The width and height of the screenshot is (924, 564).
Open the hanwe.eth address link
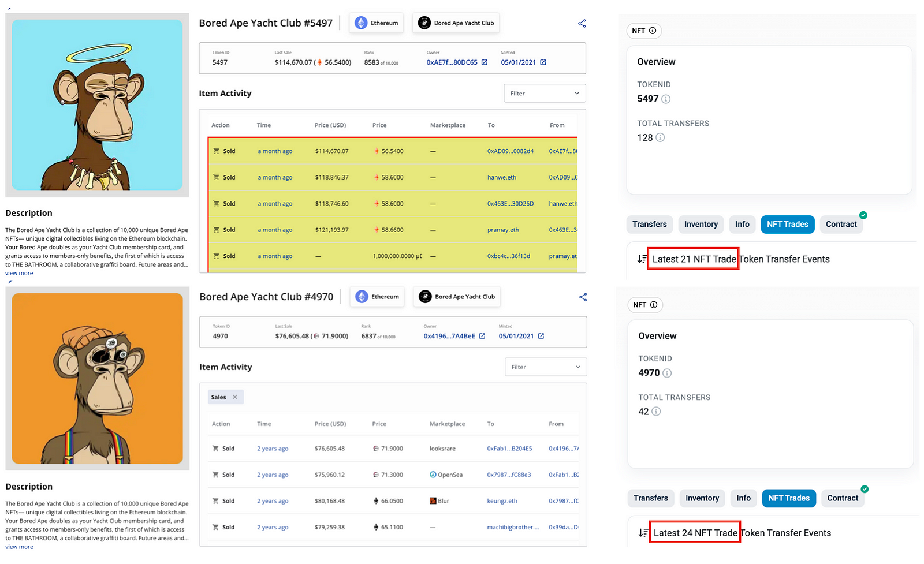click(x=501, y=177)
